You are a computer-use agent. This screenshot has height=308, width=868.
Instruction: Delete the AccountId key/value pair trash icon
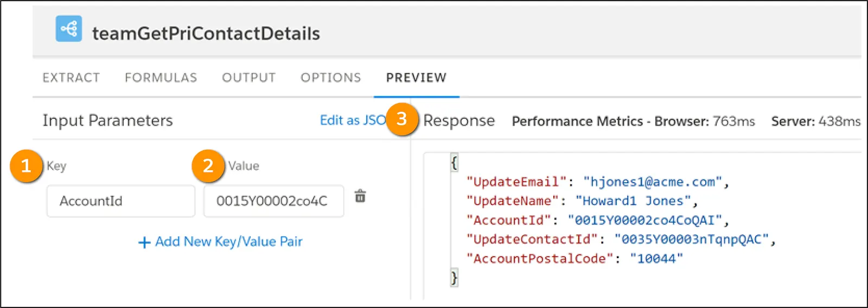pos(360,196)
